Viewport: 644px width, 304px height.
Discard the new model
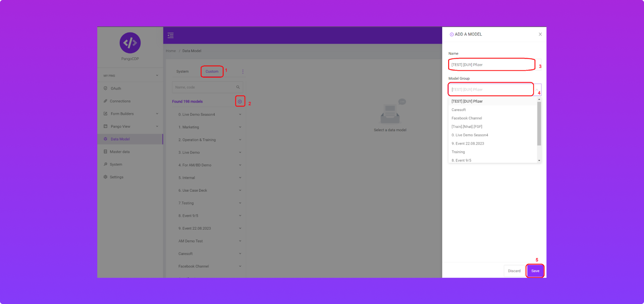pos(514,271)
